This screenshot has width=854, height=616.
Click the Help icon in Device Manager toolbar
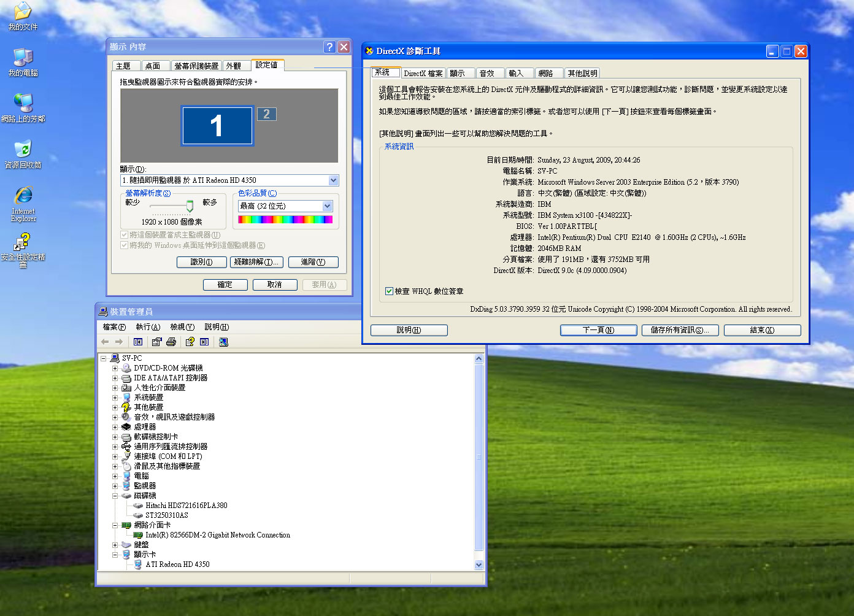click(x=190, y=342)
